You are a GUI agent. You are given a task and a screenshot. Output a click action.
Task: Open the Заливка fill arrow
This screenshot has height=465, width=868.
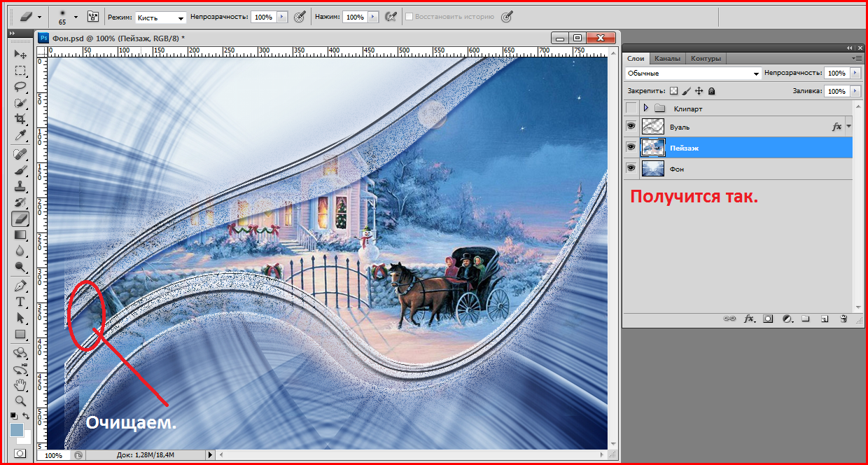[855, 91]
